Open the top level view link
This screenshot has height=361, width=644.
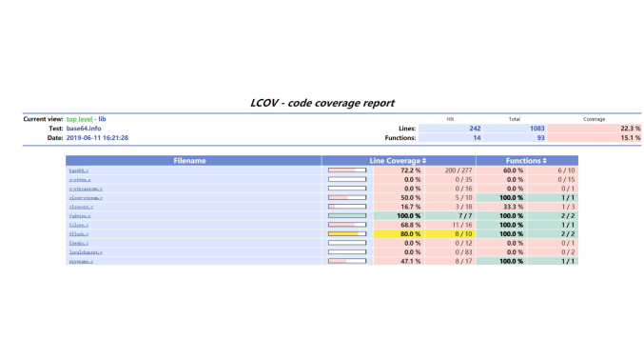tap(79, 119)
